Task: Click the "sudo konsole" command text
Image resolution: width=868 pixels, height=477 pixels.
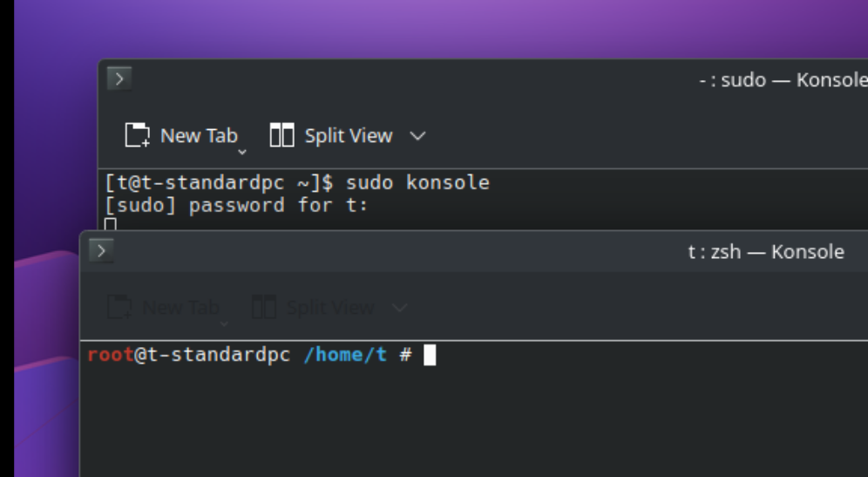Action: (x=417, y=183)
